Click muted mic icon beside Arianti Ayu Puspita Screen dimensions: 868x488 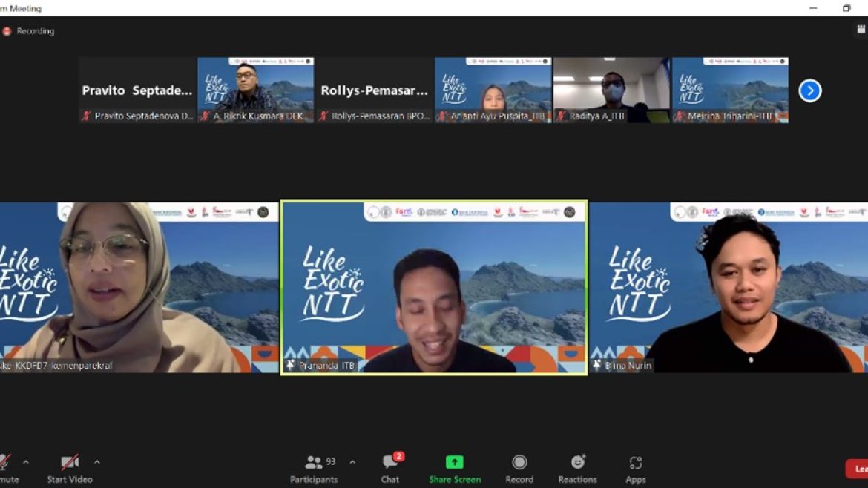(x=442, y=116)
